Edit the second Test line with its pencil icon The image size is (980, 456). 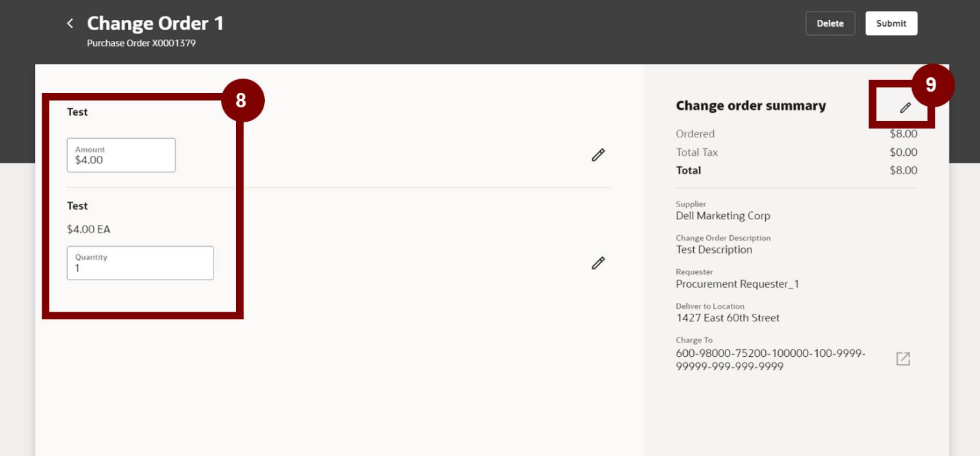tap(598, 263)
